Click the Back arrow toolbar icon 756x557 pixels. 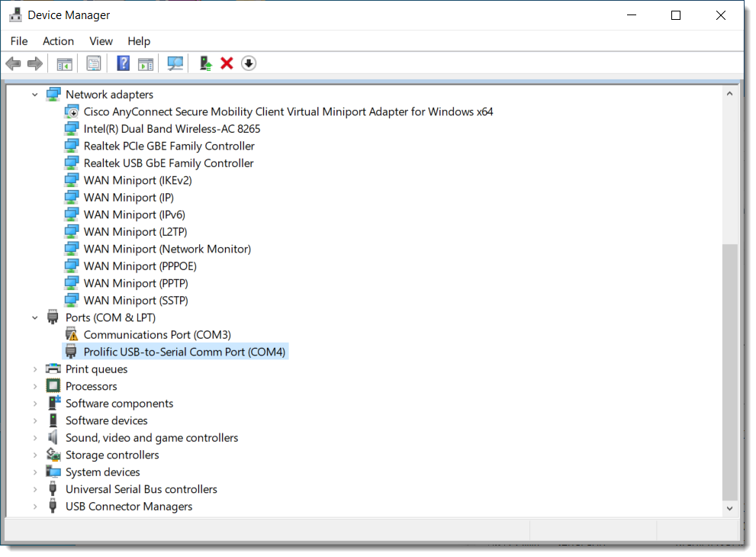coord(13,63)
